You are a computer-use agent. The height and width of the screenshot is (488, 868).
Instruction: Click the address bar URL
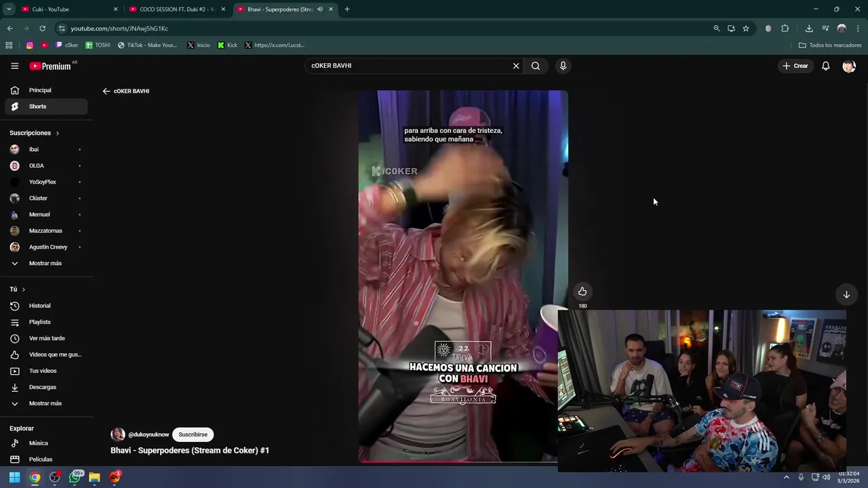[119, 28]
